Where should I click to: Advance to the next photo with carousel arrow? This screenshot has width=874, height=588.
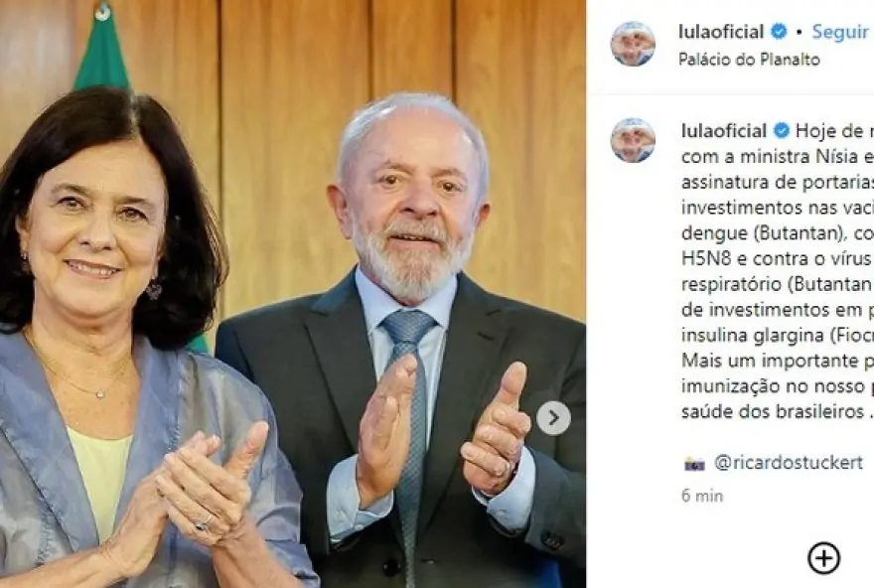(x=553, y=417)
